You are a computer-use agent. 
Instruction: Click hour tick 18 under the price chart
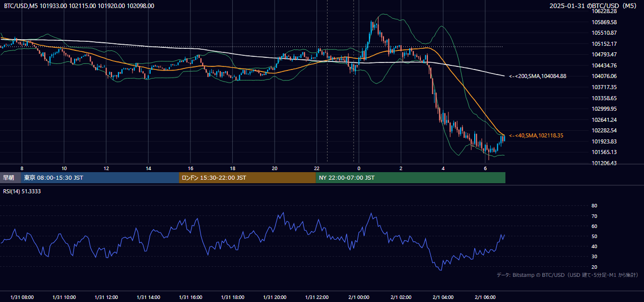[x=232, y=168]
